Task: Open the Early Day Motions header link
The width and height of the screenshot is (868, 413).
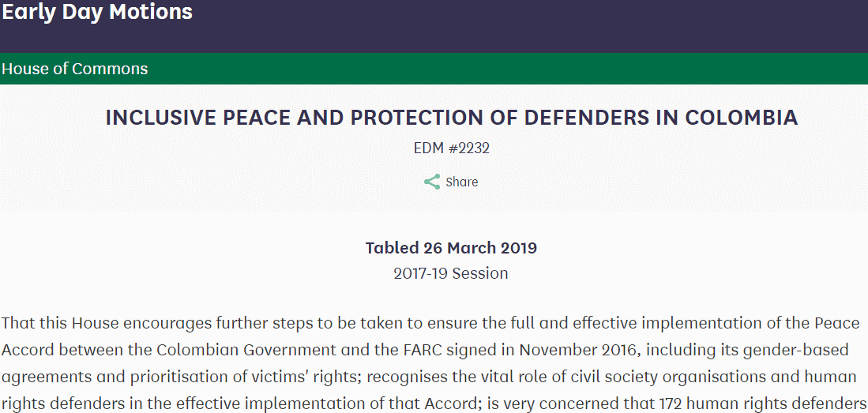Action: 97,12
